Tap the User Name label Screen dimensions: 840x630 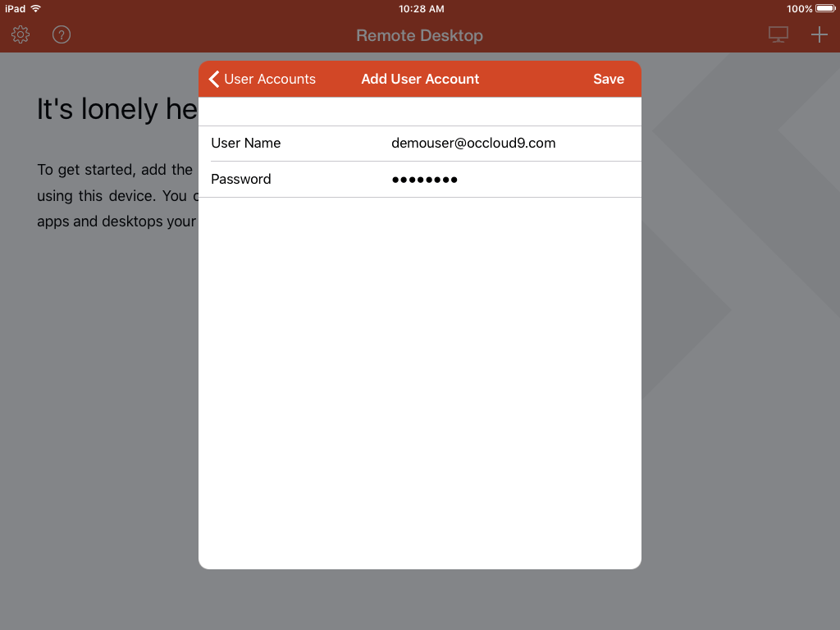pyautogui.click(x=246, y=143)
